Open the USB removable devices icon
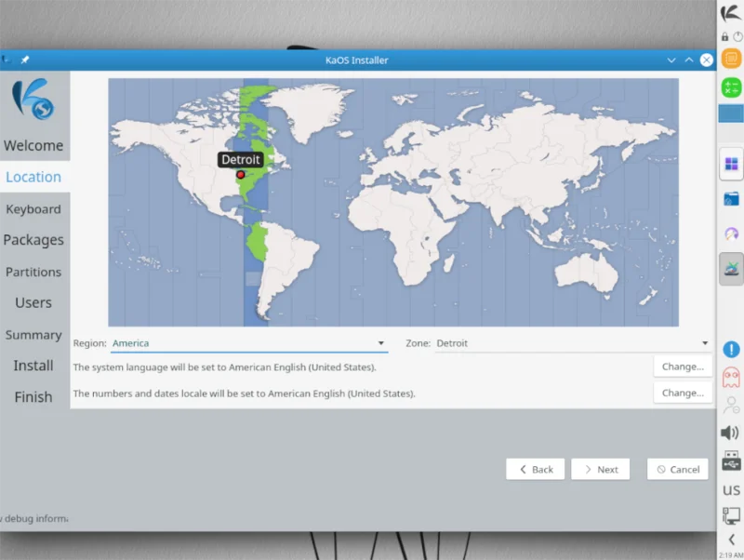This screenshot has width=744, height=560. pyautogui.click(x=731, y=460)
